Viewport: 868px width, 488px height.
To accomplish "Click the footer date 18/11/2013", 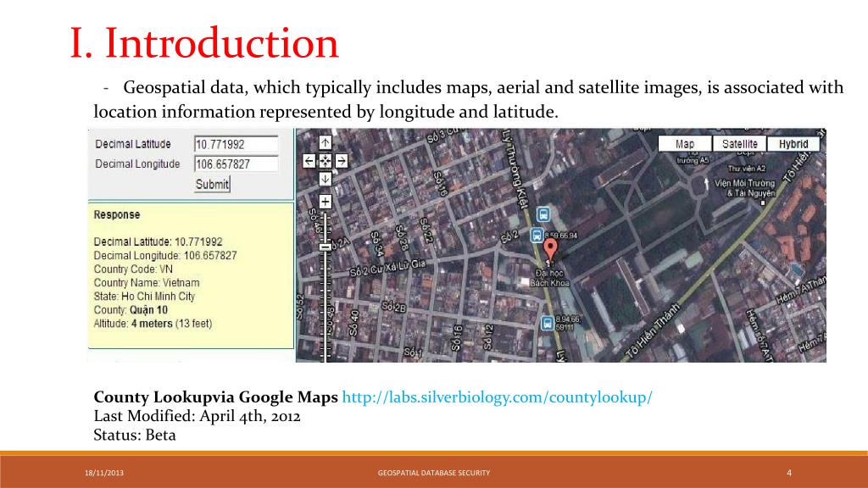I will tap(104, 473).
